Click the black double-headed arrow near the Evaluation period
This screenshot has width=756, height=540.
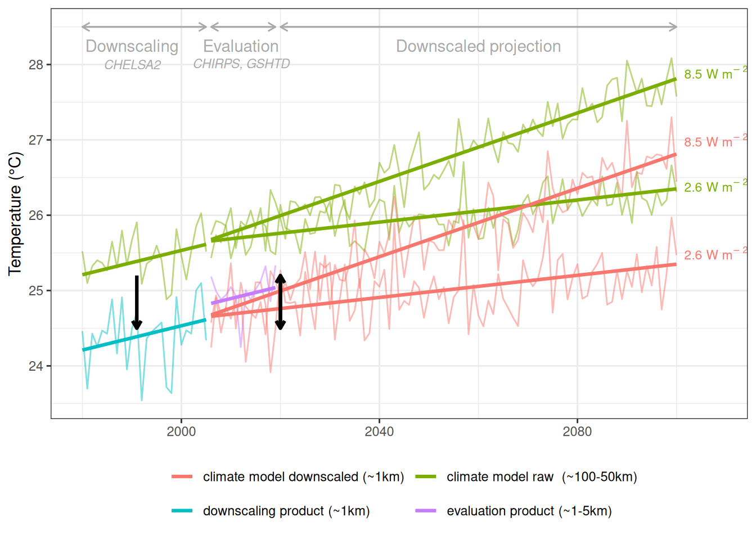tap(280, 301)
